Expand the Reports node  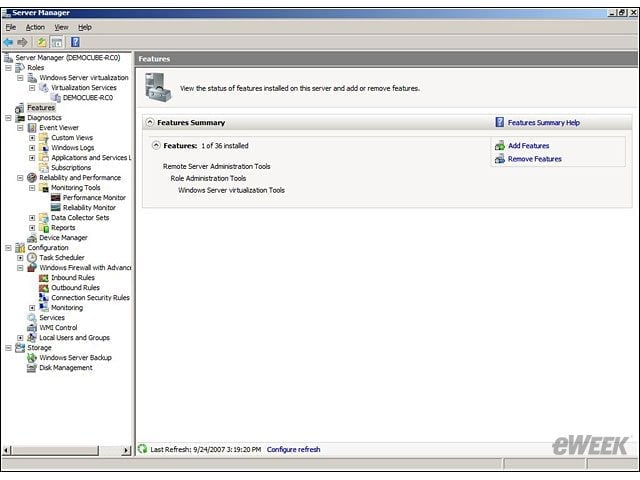tap(32, 228)
